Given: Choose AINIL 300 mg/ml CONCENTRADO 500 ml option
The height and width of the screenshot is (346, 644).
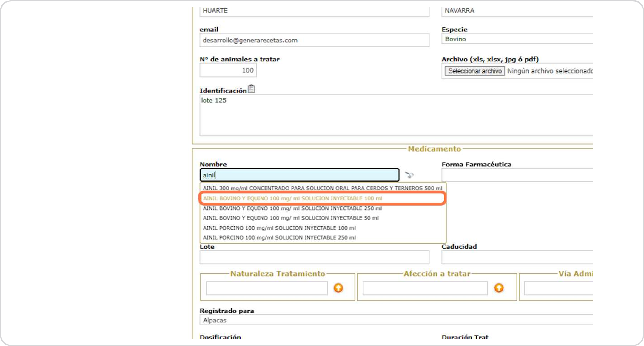Looking at the screenshot, I should (322, 188).
